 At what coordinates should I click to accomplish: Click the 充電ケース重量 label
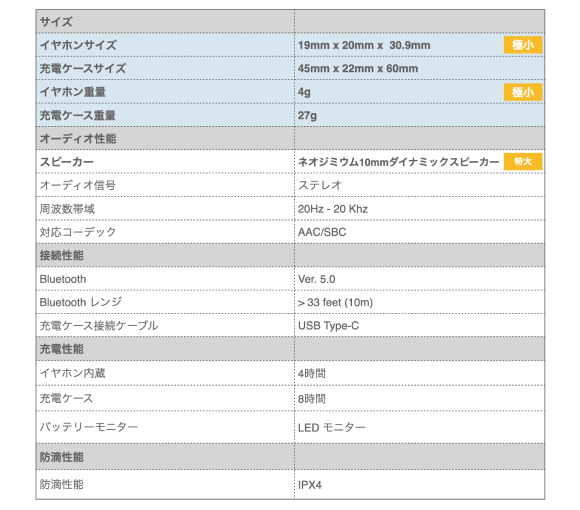pyautogui.click(x=78, y=115)
